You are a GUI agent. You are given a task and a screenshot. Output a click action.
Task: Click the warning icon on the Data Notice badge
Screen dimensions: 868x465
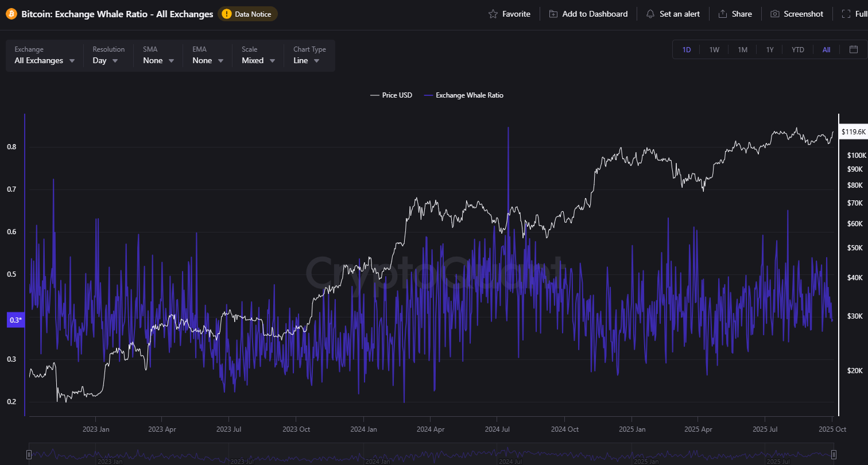[x=226, y=14]
